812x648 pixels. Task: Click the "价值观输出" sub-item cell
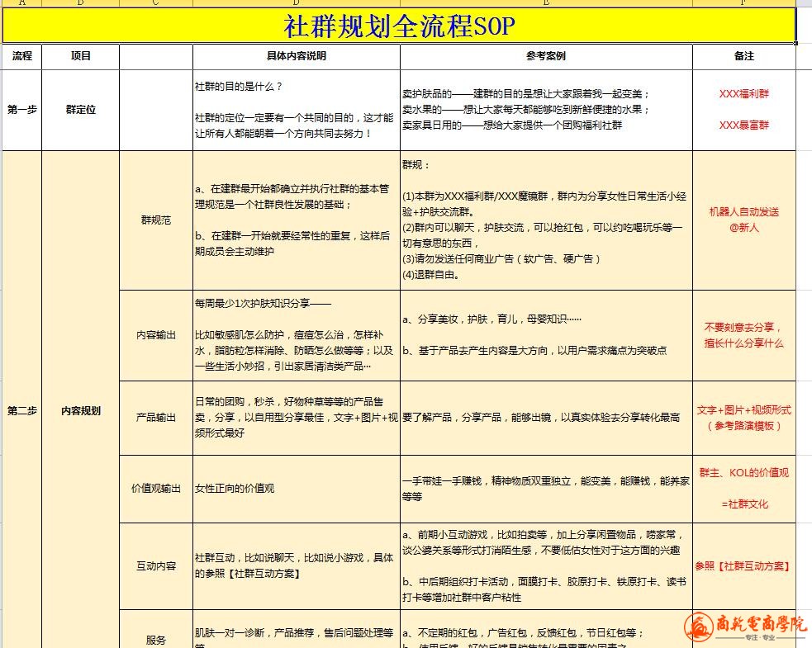[156, 489]
